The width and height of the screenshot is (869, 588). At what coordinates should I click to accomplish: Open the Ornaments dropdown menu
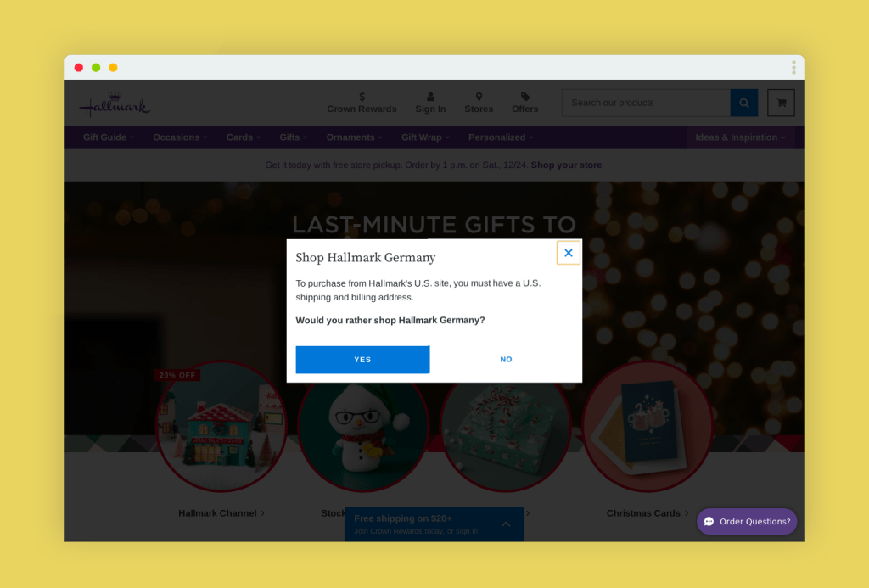tap(354, 137)
